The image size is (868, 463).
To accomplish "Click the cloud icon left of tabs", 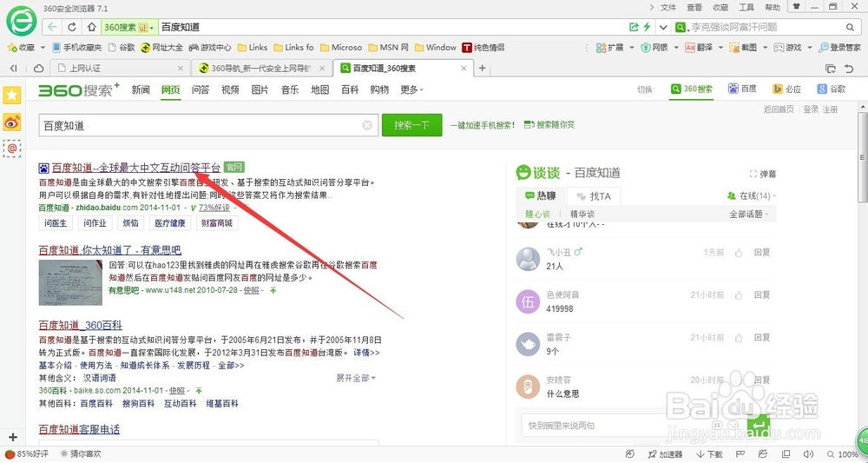I will point(39,68).
